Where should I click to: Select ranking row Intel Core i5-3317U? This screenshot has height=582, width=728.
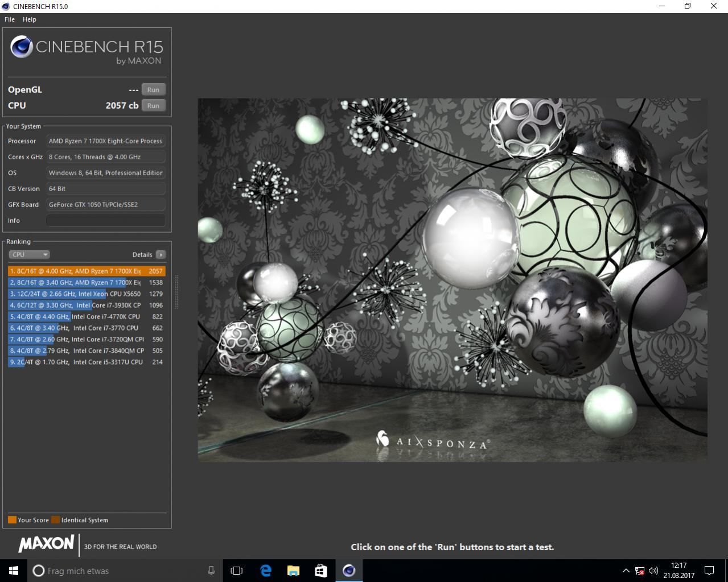click(x=87, y=362)
